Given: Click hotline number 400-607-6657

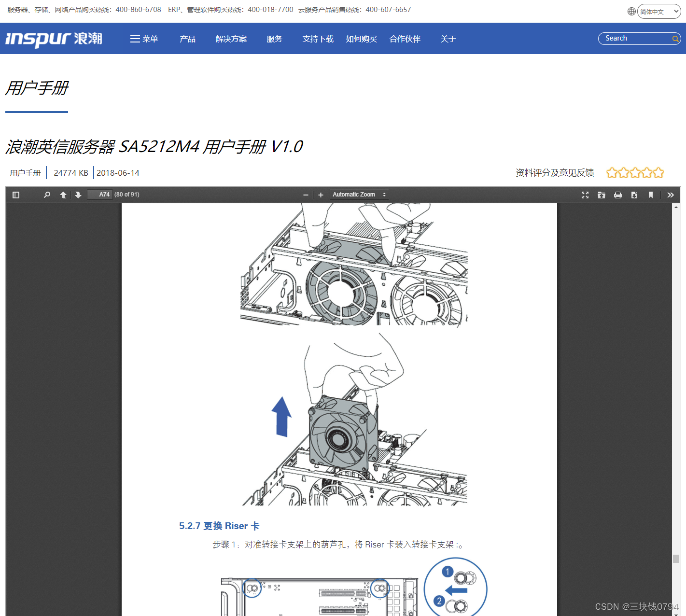Looking at the screenshot, I should 388,10.
